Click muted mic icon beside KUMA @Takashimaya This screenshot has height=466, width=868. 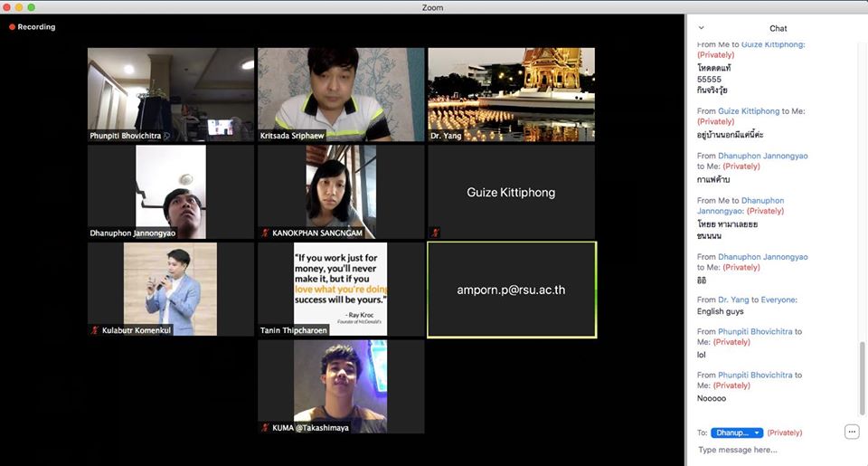(x=265, y=427)
